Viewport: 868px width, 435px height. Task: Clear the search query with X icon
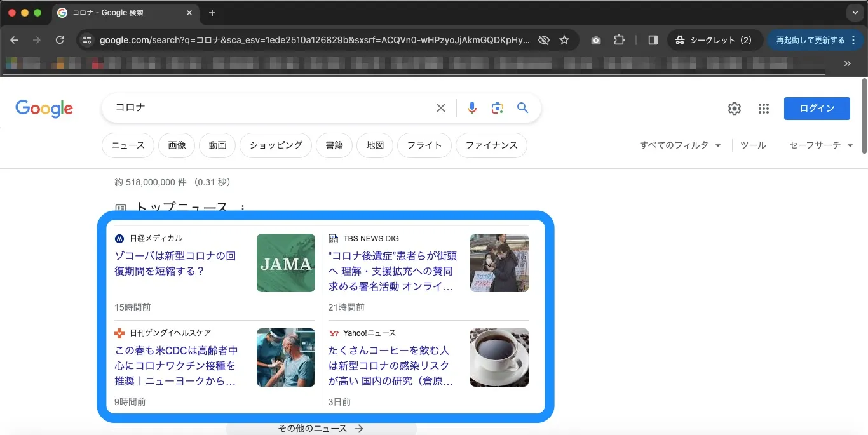click(441, 108)
